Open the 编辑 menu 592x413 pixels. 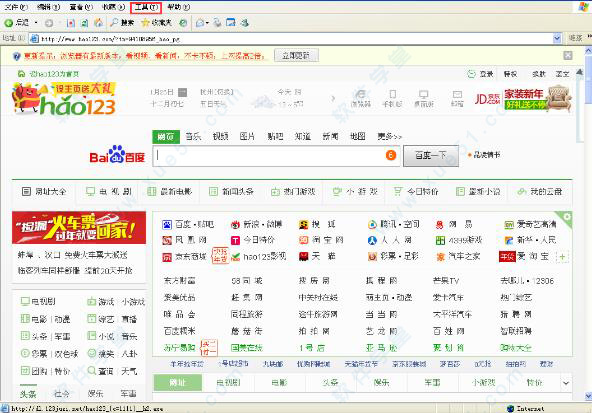click(x=48, y=7)
